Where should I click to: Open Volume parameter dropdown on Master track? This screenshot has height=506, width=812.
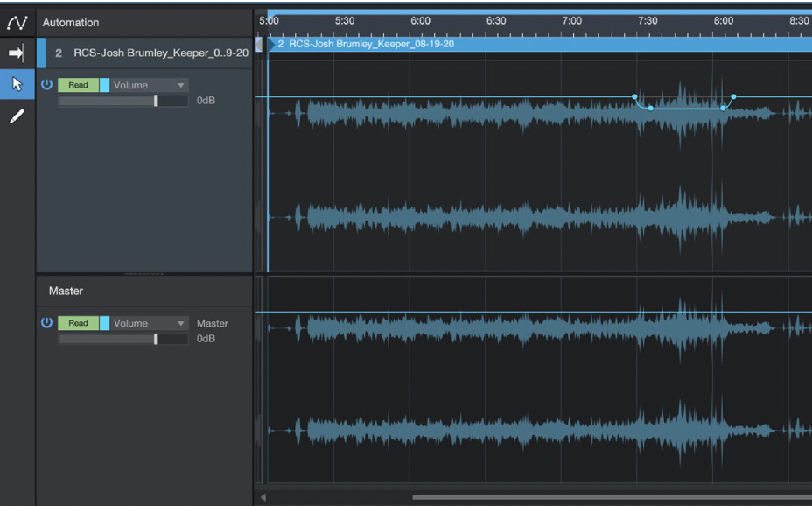pos(149,323)
